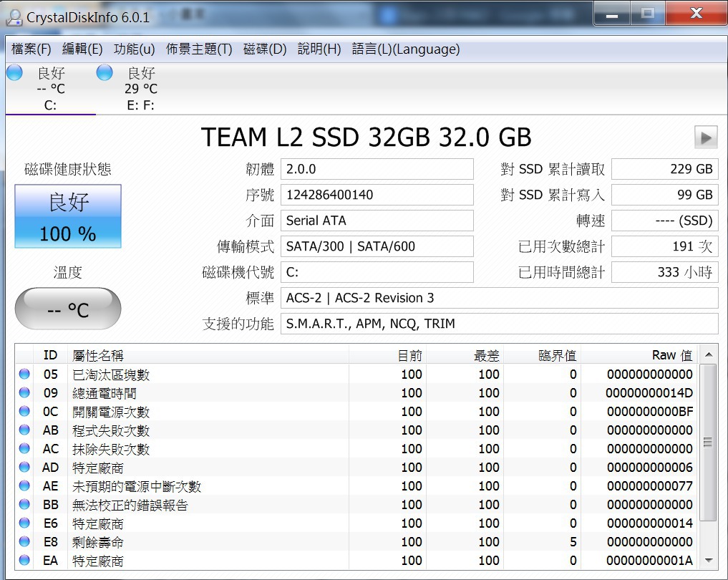
Task: Select the power on count field 191 次
Action: pos(665,246)
